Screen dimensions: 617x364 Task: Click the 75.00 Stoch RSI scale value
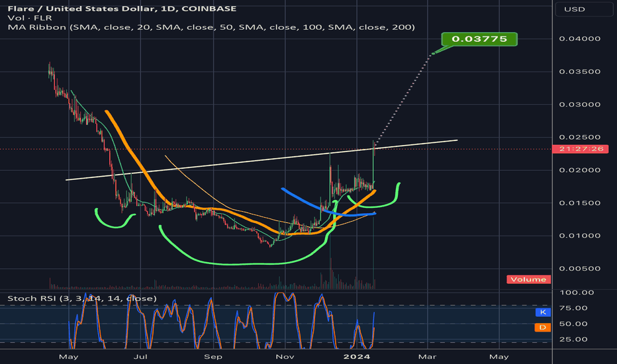point(573,308)
